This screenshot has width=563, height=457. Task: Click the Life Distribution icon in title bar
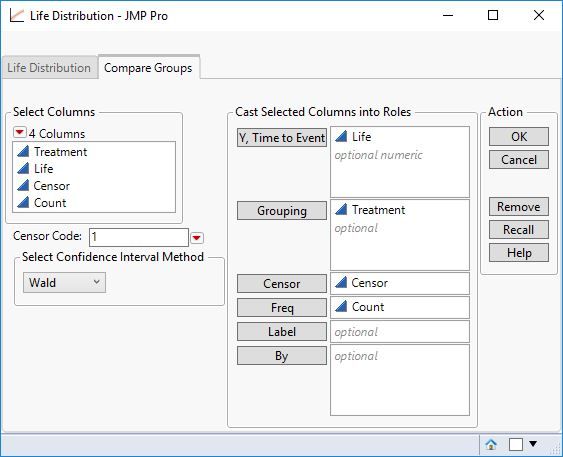click(x=17, y=15)
